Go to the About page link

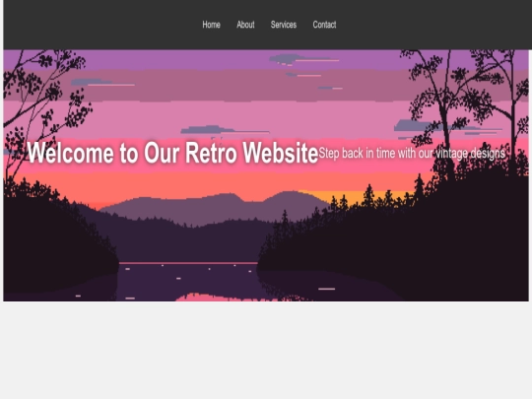click(x=245, y=25)
